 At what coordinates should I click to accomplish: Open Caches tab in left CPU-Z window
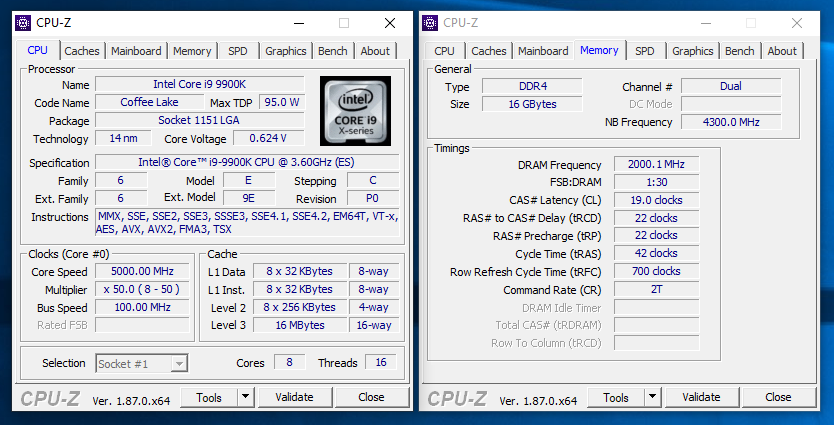point(82,51)
